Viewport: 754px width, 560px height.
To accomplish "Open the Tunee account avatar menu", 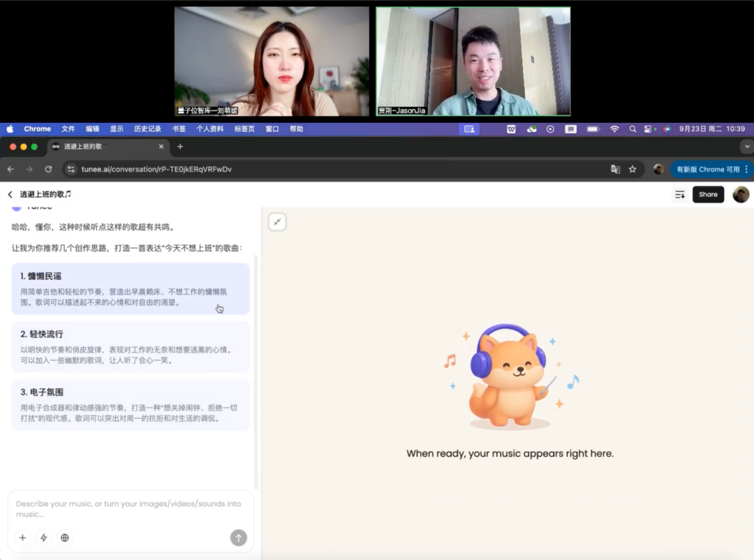I will 741,195.
